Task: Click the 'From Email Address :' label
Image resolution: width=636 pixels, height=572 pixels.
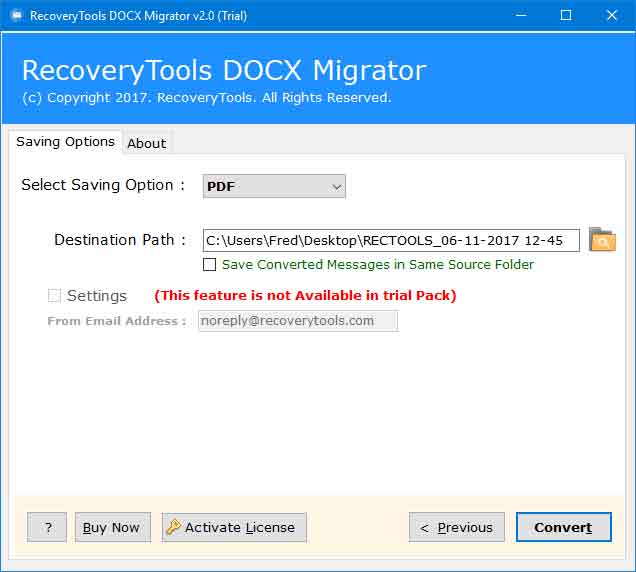Action: tap(116, 321)
